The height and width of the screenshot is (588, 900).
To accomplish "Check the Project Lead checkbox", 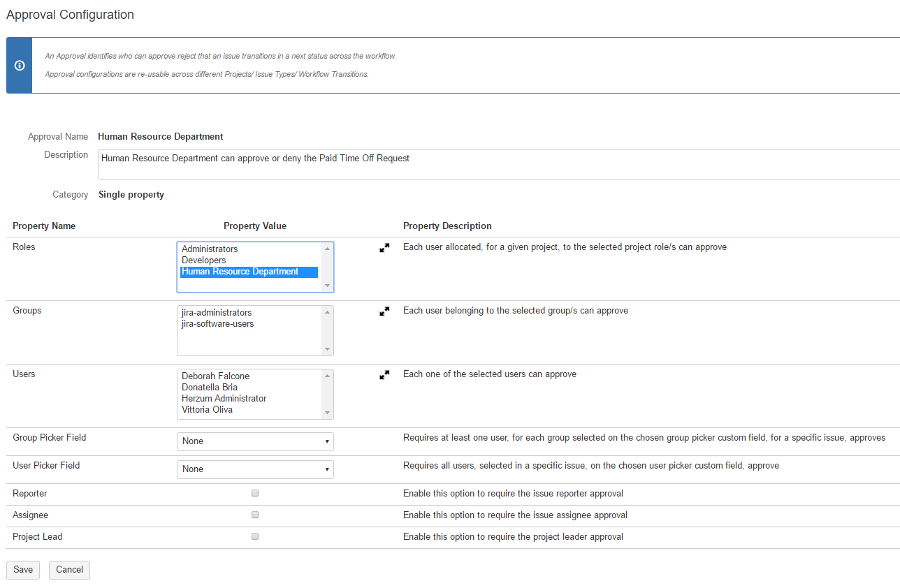I will pos(255,536).
